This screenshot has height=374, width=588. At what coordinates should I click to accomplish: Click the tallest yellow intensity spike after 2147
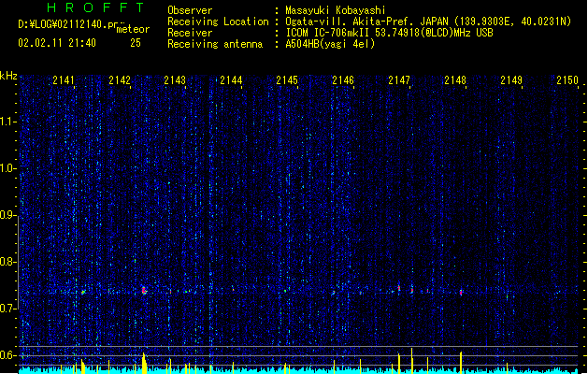(411, 359)
